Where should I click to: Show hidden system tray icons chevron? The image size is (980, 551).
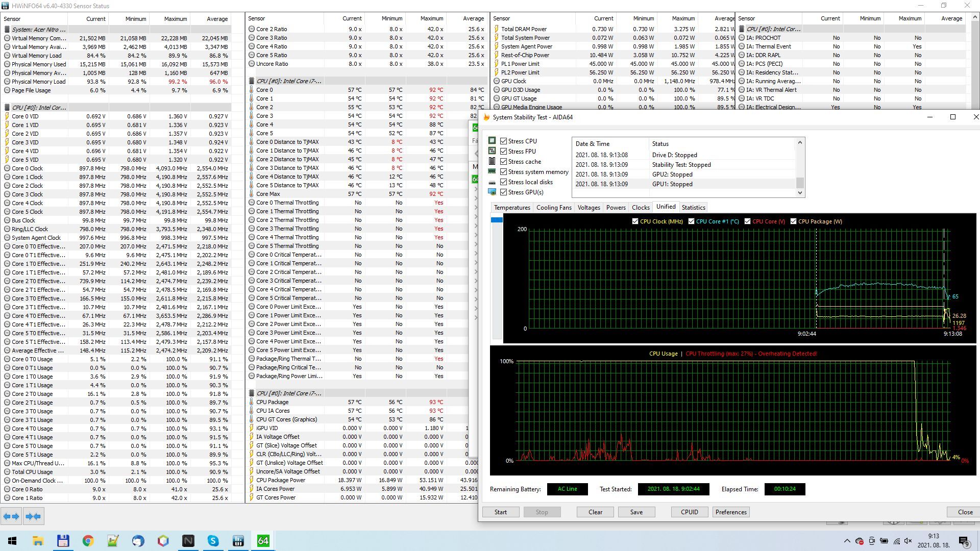tap(847, 541)
